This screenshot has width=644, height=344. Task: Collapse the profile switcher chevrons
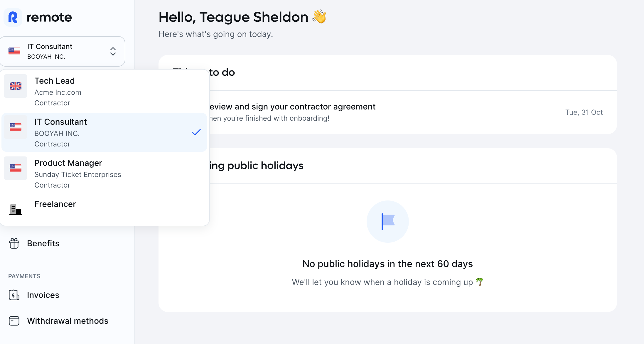(113, 51)
